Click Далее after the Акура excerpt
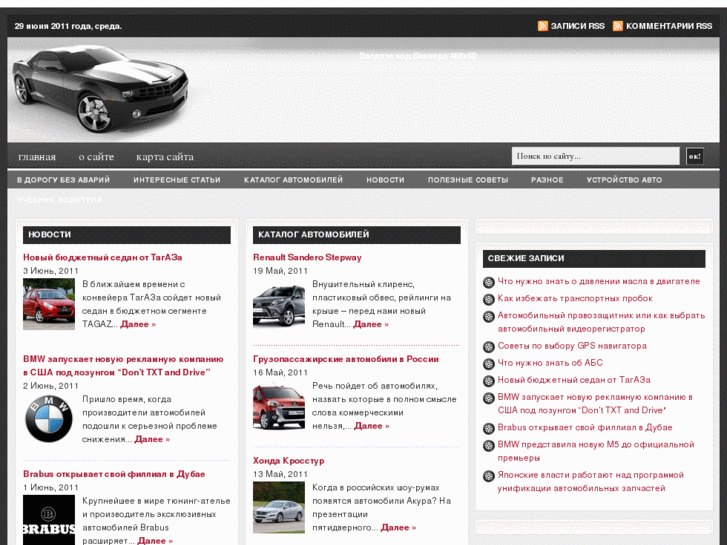 click(x=398, y=527)
